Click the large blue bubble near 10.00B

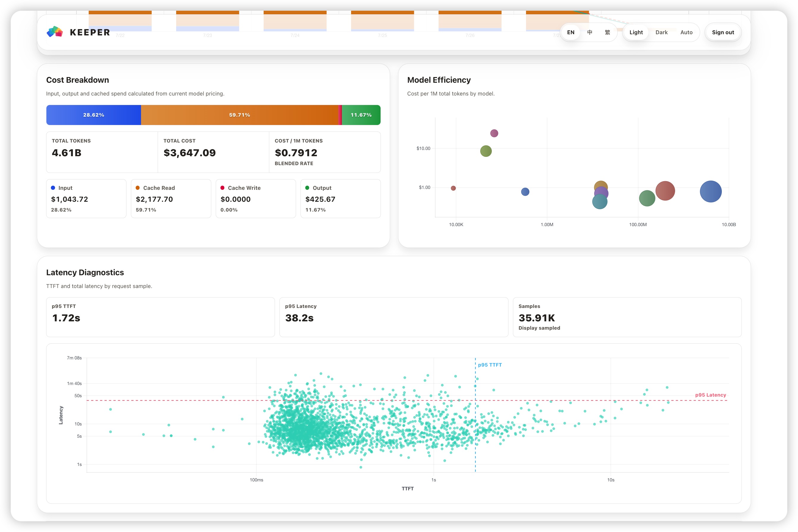pyautogui.click(x=711, y=192)
